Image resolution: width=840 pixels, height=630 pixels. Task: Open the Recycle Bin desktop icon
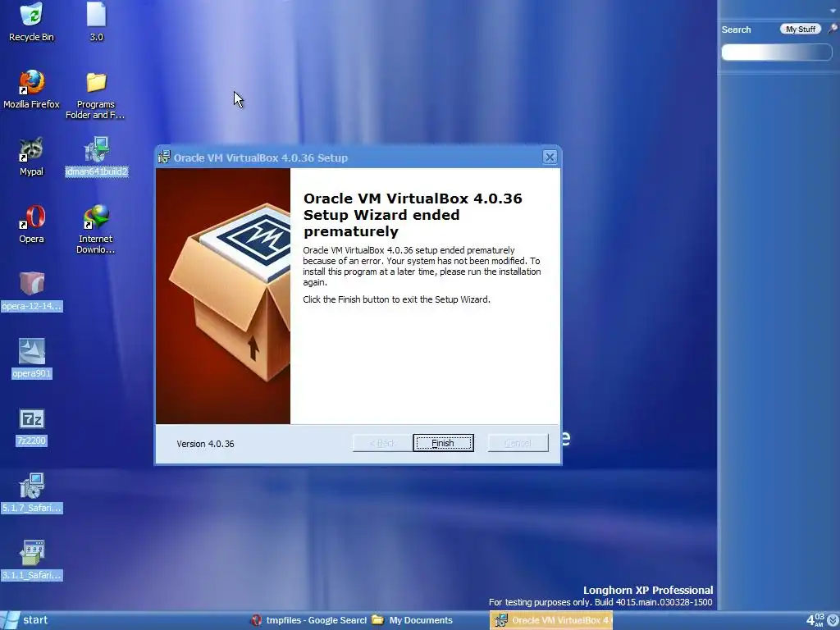click(x=31, y=22)
